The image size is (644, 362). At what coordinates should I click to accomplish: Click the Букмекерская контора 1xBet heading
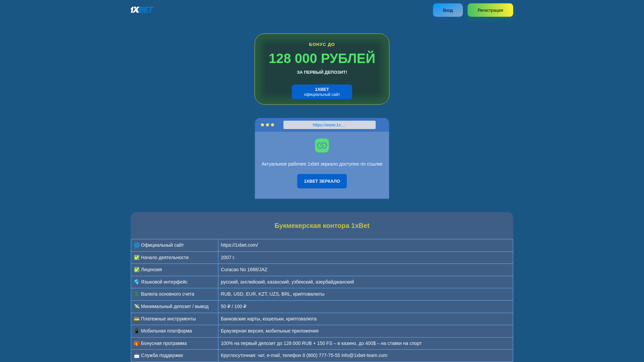pos(322,226)
